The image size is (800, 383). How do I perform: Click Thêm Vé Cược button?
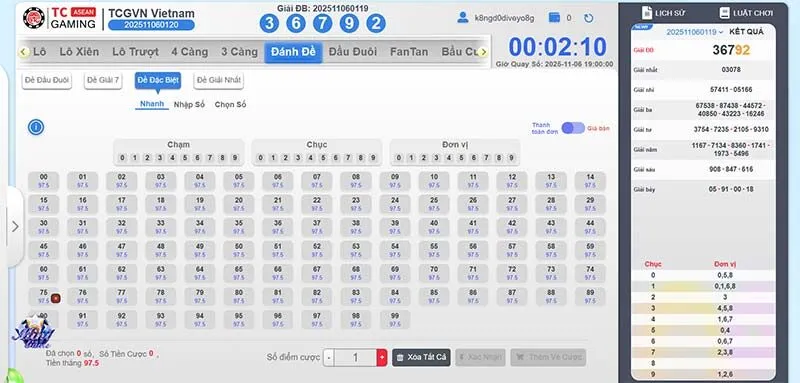[x=548, y=358]
